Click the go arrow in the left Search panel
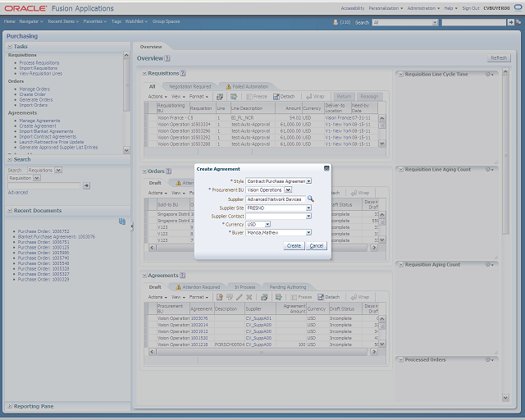525x420 pixels. click(x=86, y=185)
